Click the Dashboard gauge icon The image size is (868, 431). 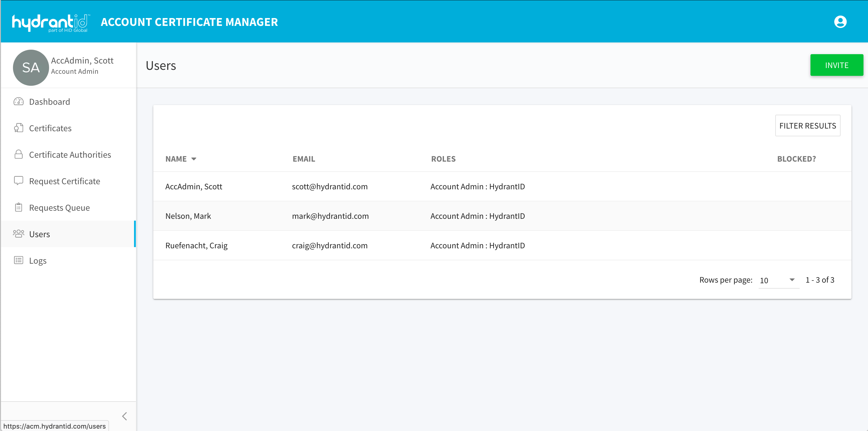tap(19, 101)
